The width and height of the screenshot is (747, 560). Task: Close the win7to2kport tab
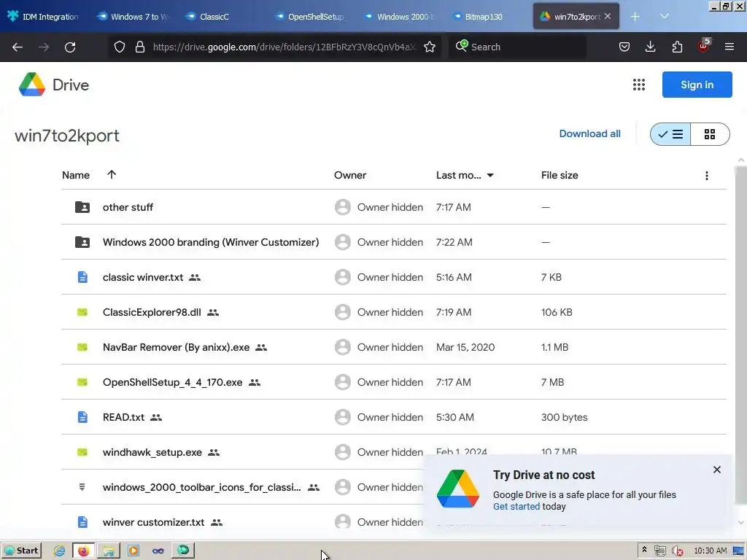608,16
